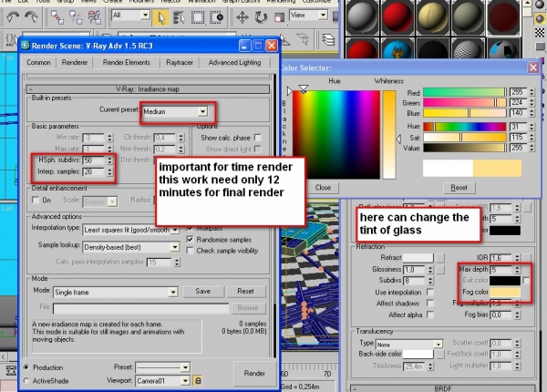Open the Viewport Camera01 dropdown
Viewport: 547px width, 392px height.
click(162, 380)
